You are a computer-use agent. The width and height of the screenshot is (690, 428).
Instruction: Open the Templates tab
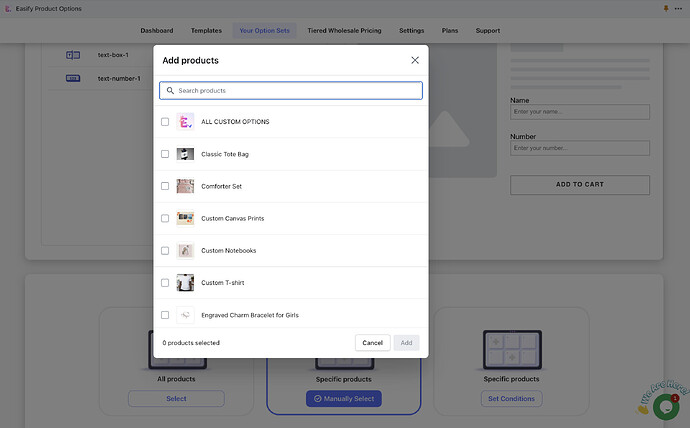point(206,31)
